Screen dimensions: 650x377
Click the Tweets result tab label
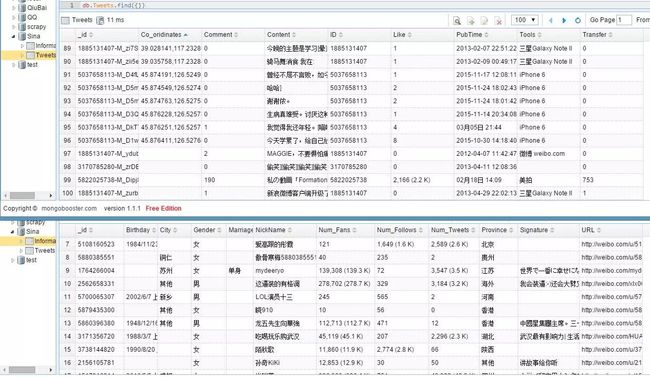tap(82, 20)
